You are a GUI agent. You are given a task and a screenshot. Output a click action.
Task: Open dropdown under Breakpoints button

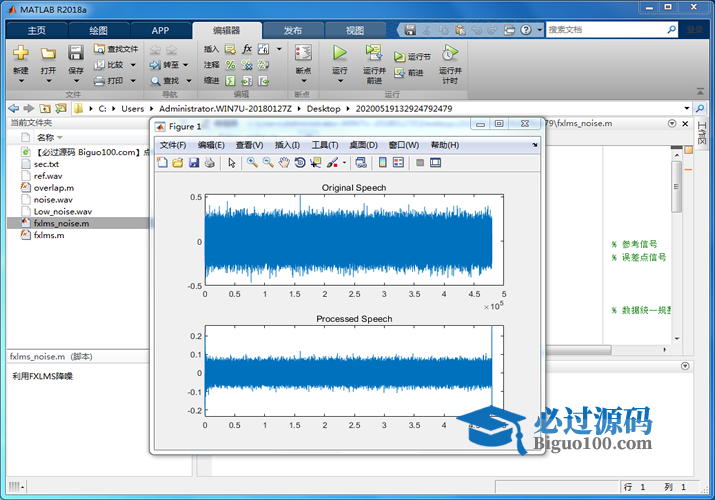[303, 81]
